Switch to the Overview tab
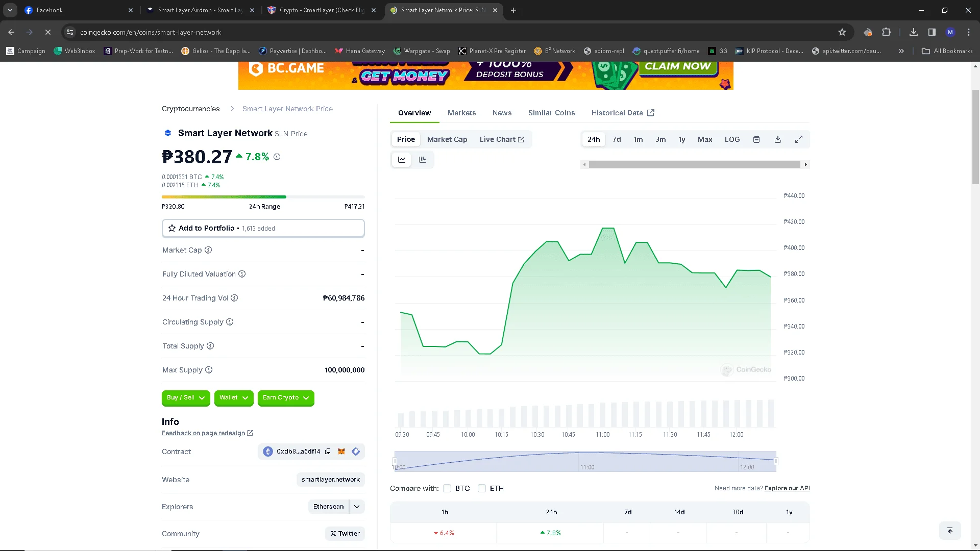Viewport: 980px width, 551px height. point(414,113)
